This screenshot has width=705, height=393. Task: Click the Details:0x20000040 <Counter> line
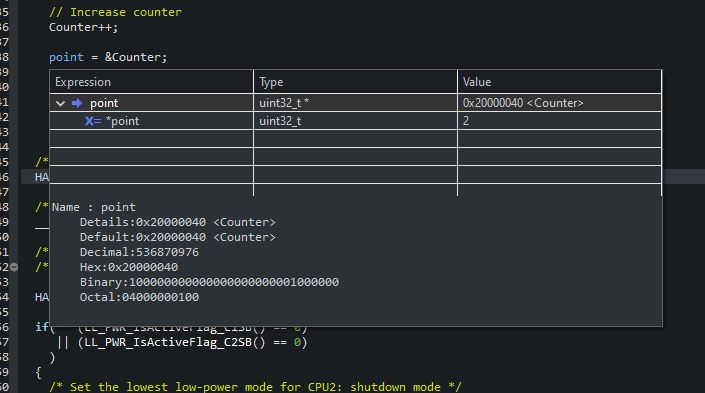tap(178, 222)
